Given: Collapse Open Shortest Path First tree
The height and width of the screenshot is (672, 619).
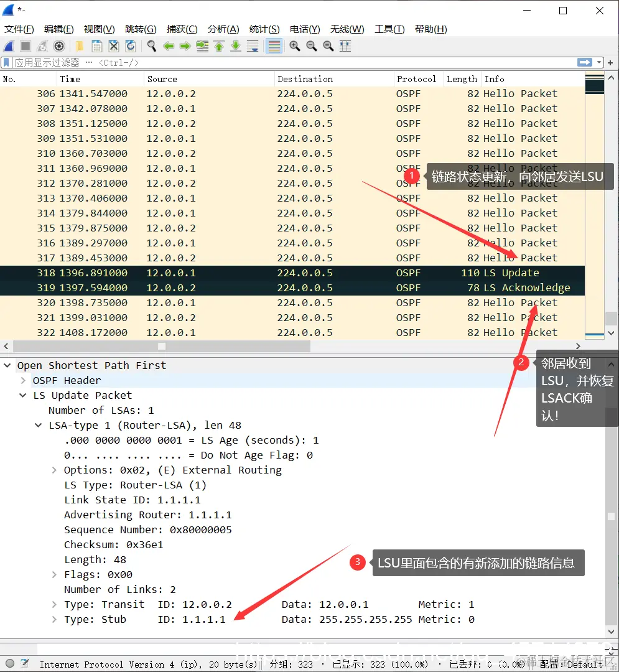Looking at the screenshot, I should point(7,366).
